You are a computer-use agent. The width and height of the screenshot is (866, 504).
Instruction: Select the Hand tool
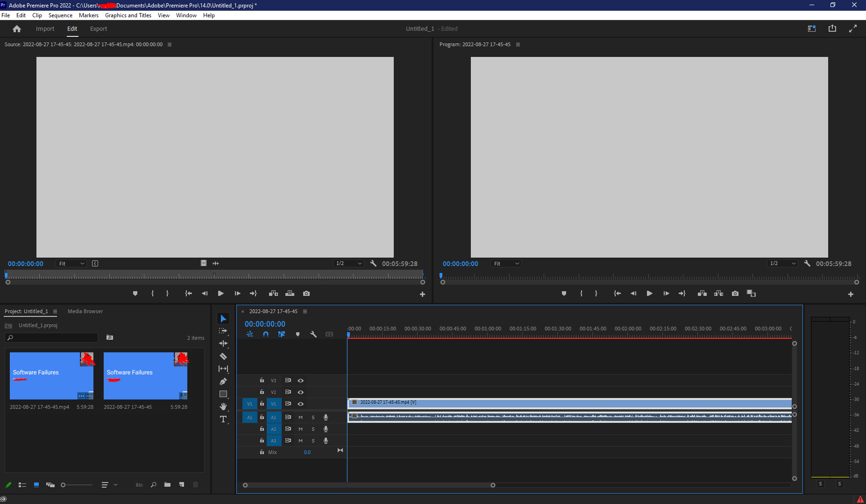click(x=223, y=406)
